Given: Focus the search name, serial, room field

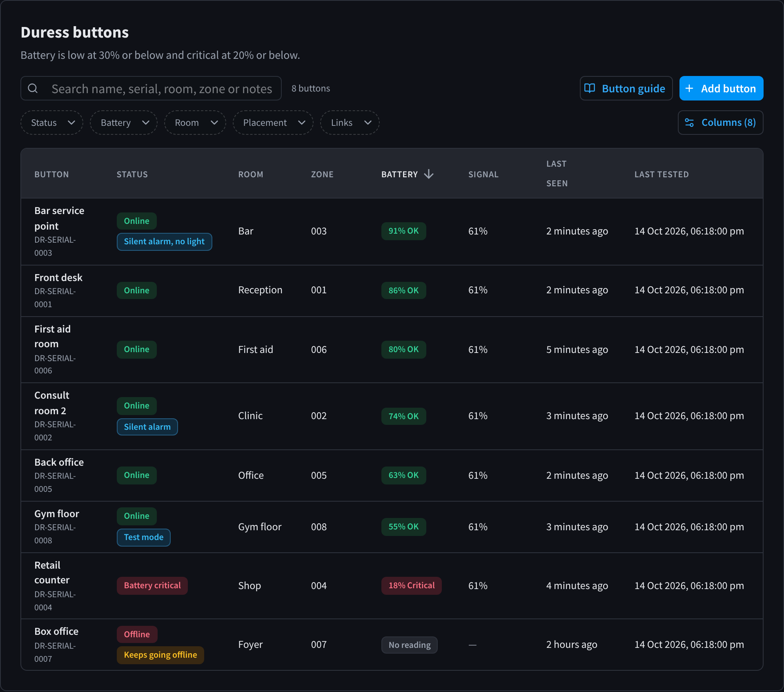Looking at the screenshot, I should pos(151,88).
